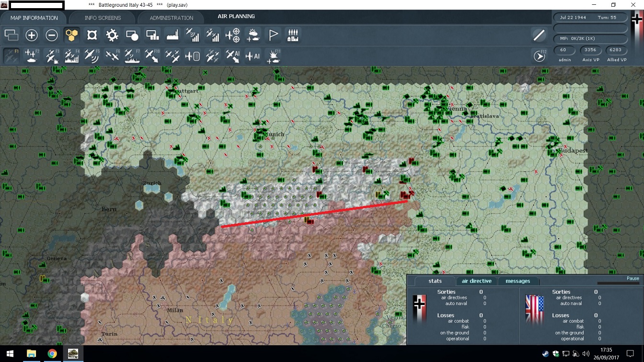Click the rounded square frame icon
This screenshot has height=362, width=644.
click(x=92, y=35)
